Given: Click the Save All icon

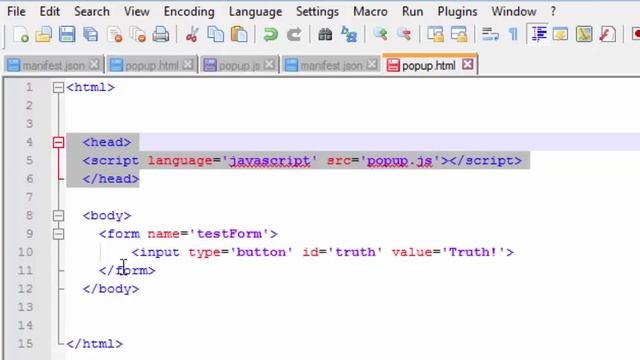Looking at the screenshot, I should click(90, 35).
